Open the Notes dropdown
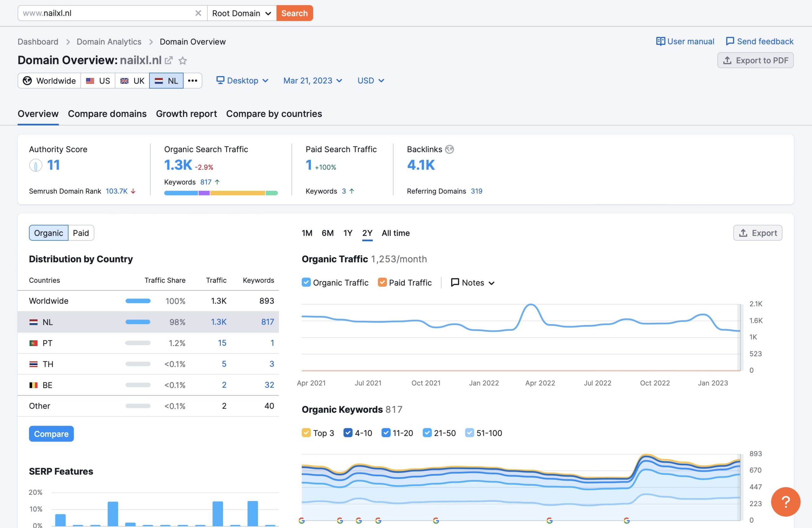This screenshot has width=812, height=528. (473, 283)
